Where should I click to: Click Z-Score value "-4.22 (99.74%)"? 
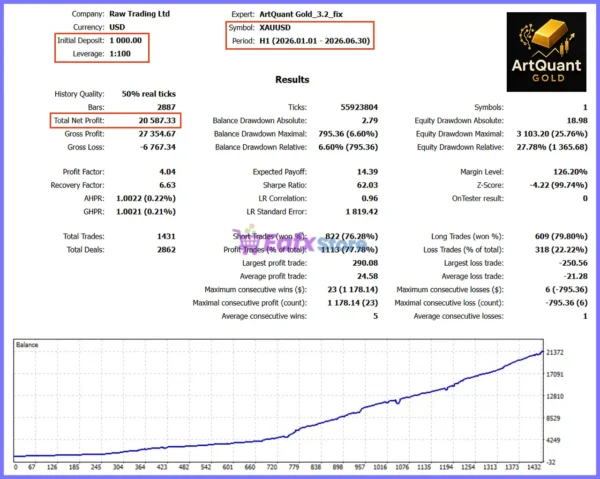point(559,185)
